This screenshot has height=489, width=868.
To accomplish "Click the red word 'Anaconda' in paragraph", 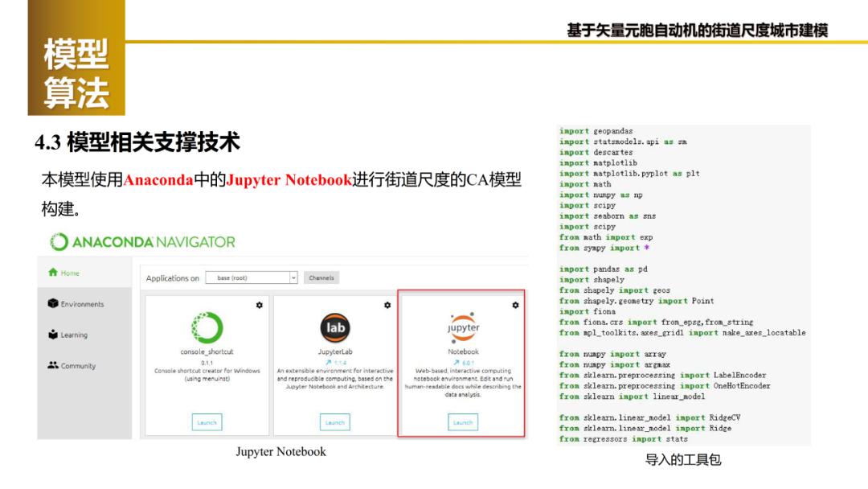I will [158, 180].
